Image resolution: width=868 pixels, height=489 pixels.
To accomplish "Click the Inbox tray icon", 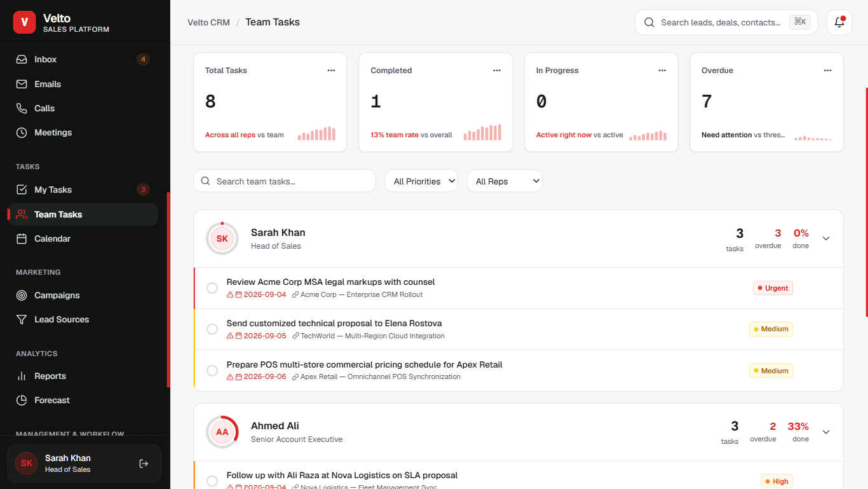I will (22, 59).
